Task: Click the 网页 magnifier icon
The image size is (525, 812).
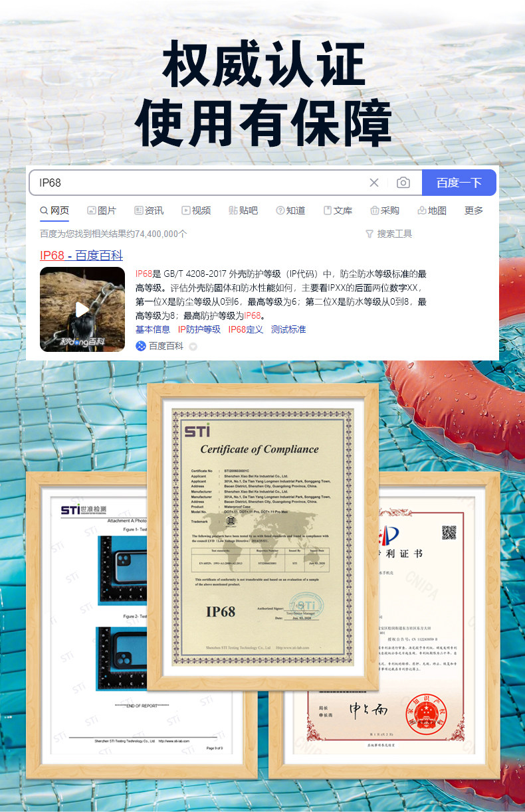Action: (x=44, y=210)
